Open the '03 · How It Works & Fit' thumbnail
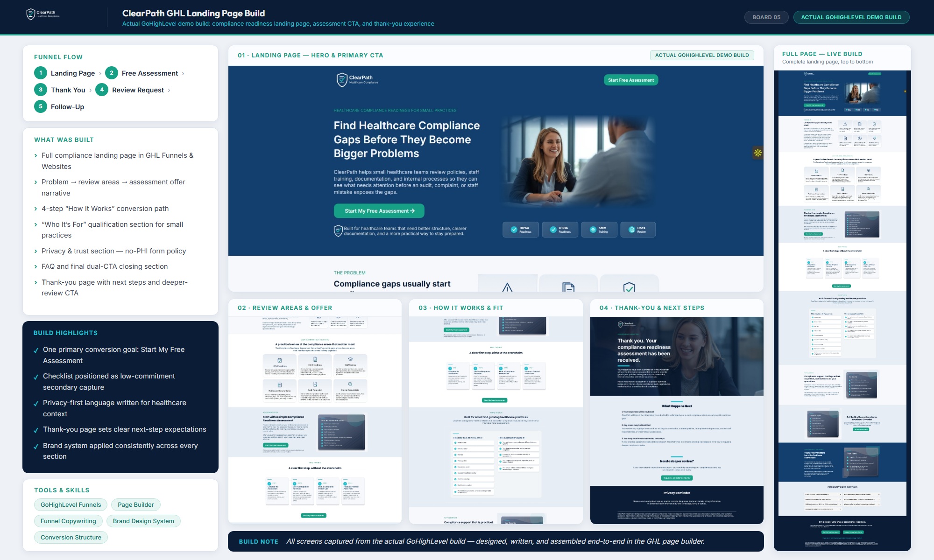Viewport: 934px width, 560px height. click(x=496, y=420)
